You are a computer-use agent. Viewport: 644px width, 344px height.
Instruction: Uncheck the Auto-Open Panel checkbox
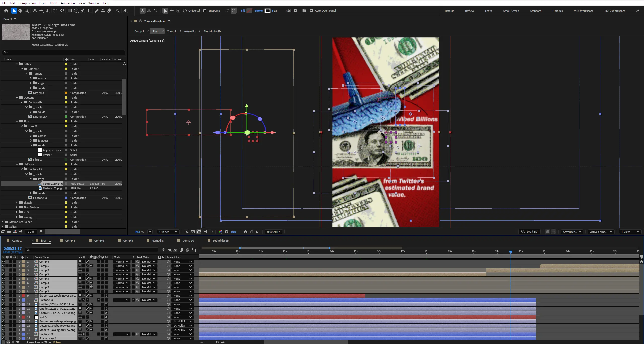[311, 11]
